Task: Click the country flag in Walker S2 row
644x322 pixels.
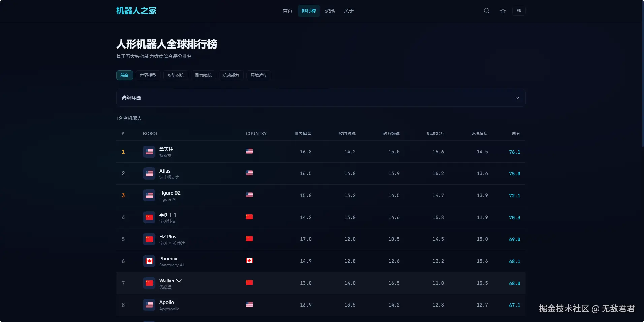Action: tap(249, 283)
